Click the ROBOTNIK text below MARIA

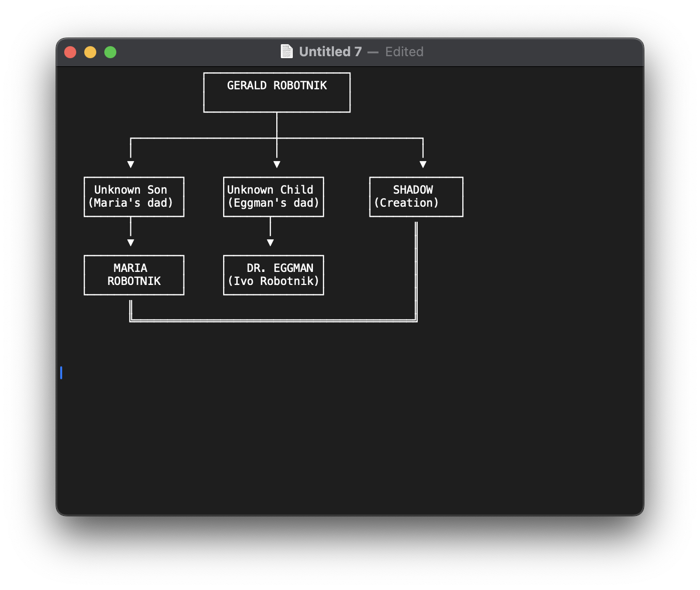(134, 281)
